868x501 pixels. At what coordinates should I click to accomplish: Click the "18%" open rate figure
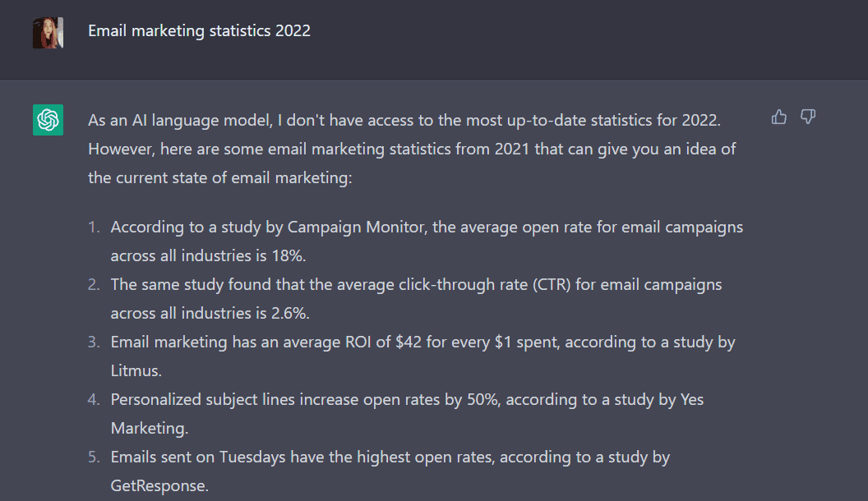(288, 255)
